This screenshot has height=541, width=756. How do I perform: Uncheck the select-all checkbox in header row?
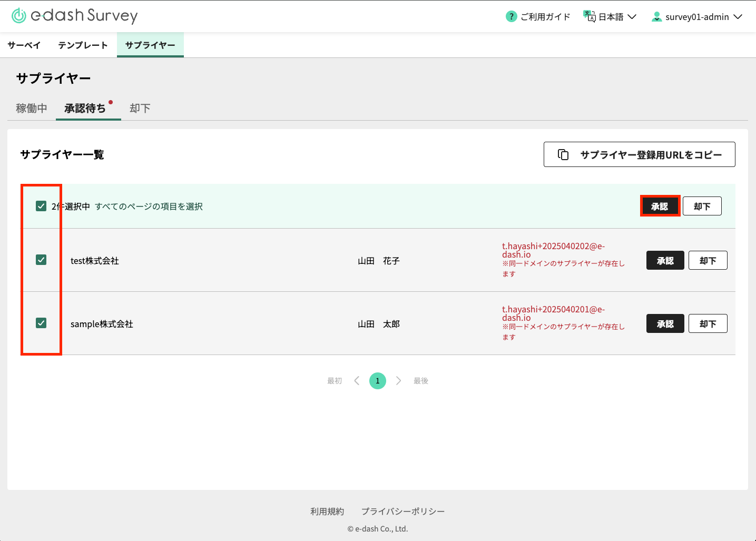tap(41, 206)
